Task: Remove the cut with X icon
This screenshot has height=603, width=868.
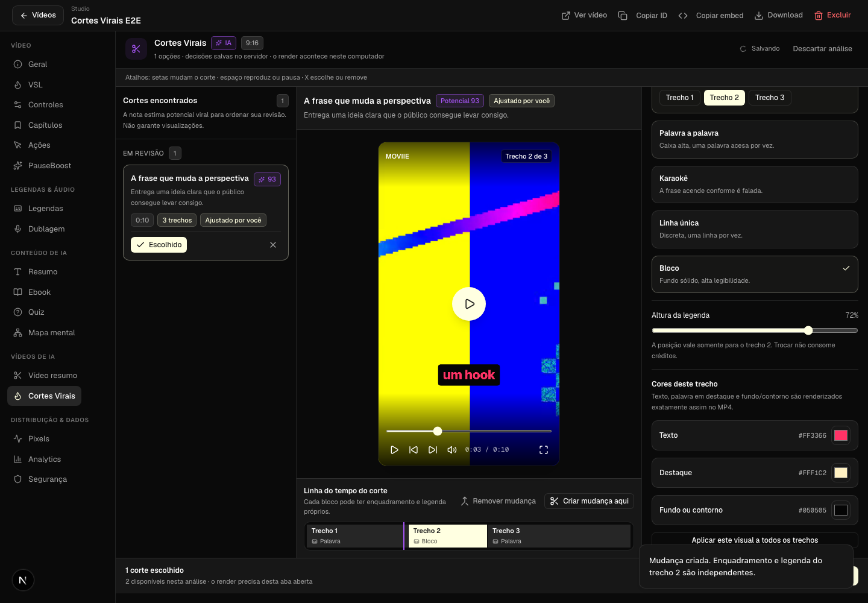Action: point(273,245)
